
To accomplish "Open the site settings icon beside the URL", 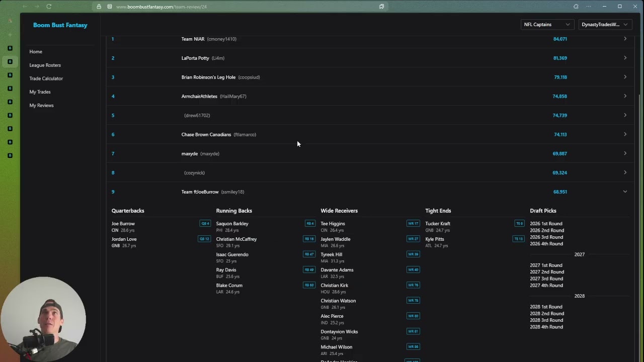I will point(110,7).
